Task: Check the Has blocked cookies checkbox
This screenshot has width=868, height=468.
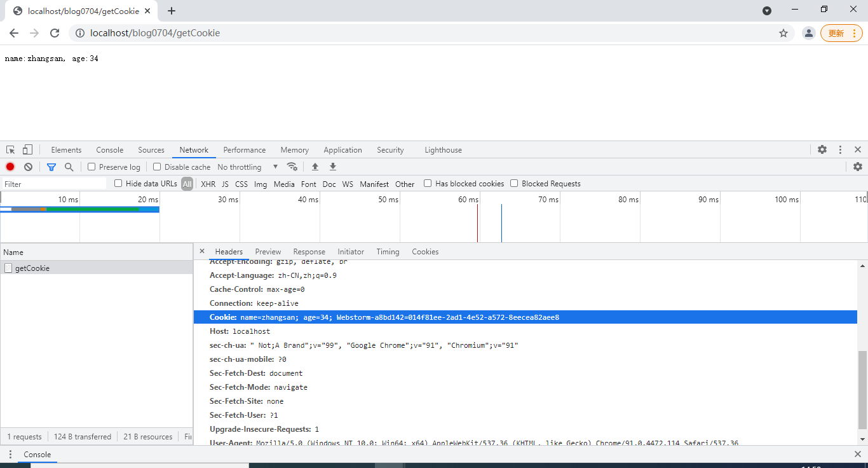Action: (x=428, y=183)
